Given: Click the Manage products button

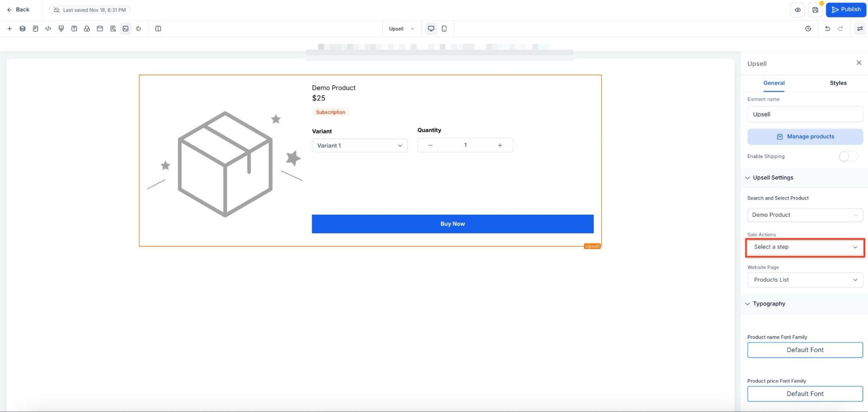Looking at the screenshot, I should [x=805, y=136].
